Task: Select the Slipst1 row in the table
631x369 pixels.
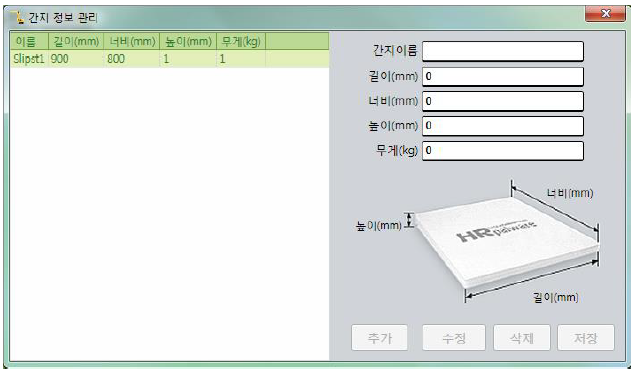Action: point(169,59)
